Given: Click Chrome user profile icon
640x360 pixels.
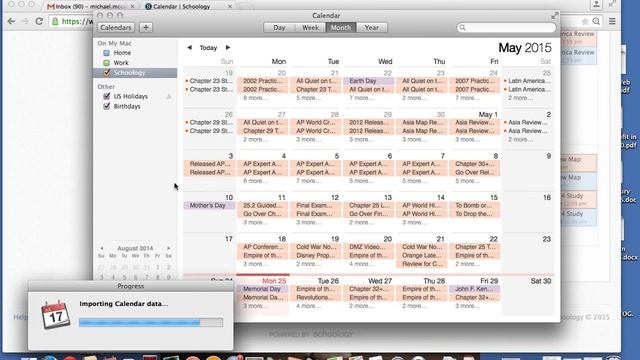Looking at the screenshot, I should pos(596,4).
